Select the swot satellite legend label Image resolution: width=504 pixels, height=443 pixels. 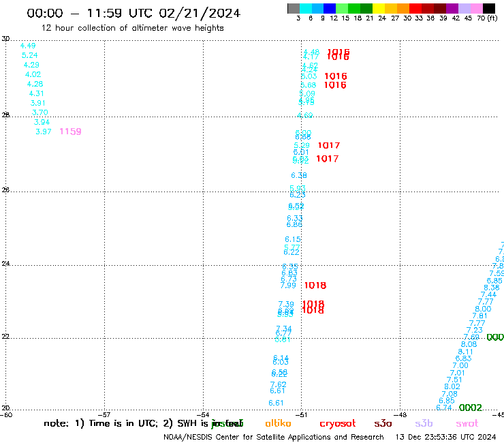tap(467, 424)
